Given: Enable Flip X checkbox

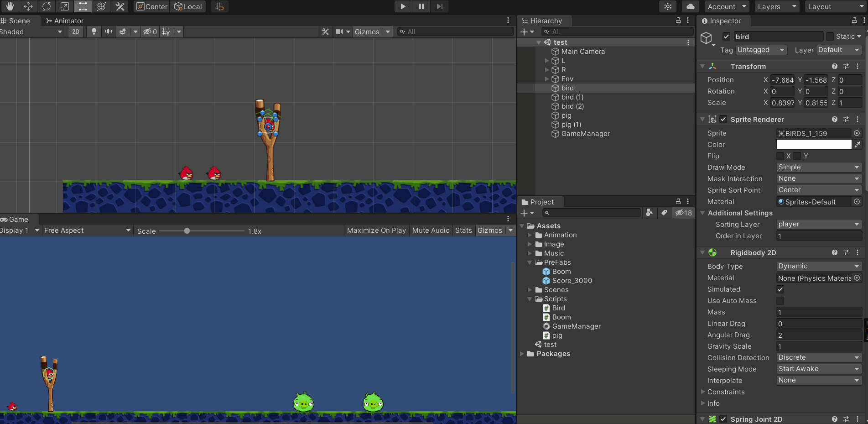Looking at the screenshot, I should point(780,156).
